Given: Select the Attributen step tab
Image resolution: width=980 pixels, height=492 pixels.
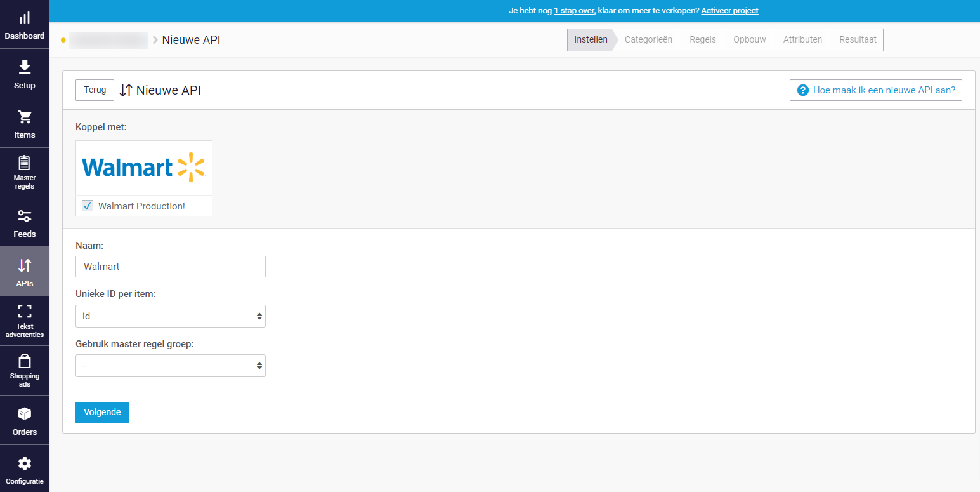Looking at the screenshot, I should (x=802, y=39).
